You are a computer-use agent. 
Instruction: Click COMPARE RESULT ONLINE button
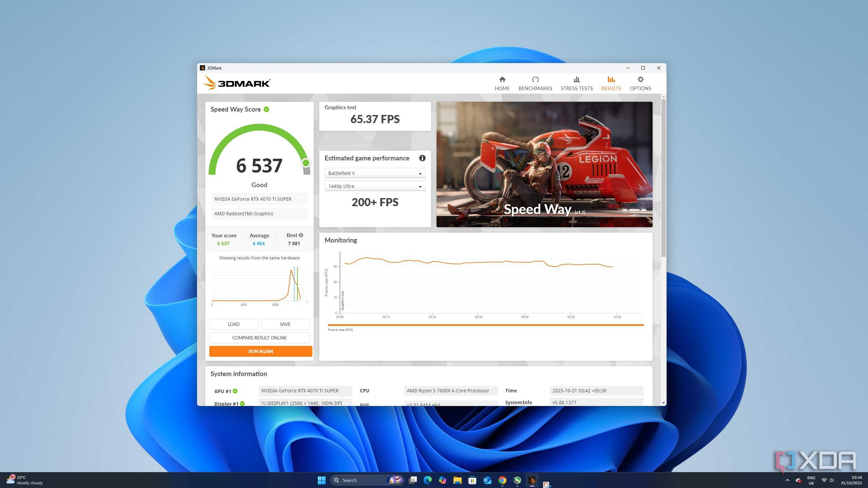[259, 338]
